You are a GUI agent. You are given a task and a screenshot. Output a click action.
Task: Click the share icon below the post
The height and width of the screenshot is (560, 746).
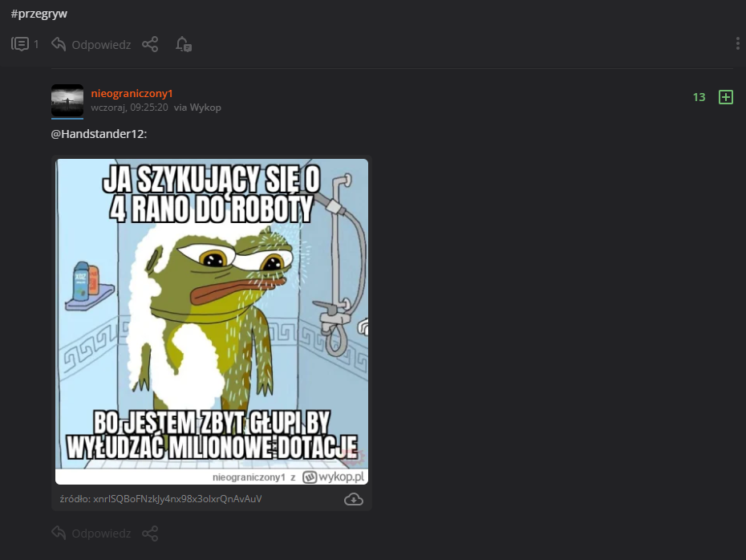pyautogui.click(x=150, y=44)
